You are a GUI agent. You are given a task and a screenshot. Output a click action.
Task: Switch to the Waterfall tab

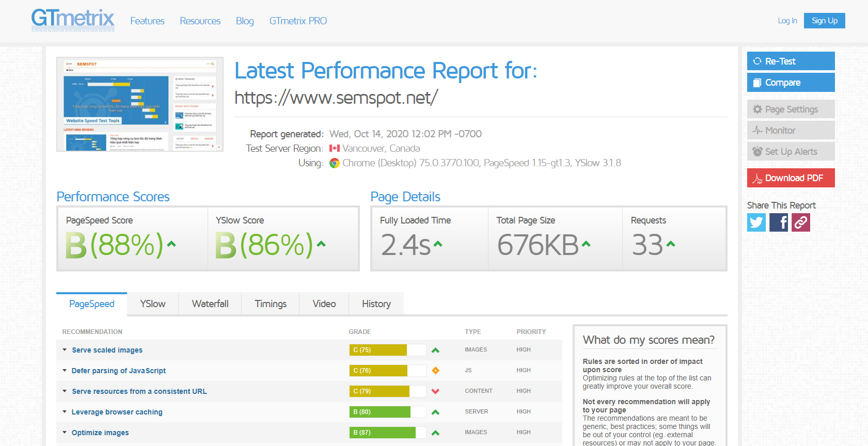210,304
